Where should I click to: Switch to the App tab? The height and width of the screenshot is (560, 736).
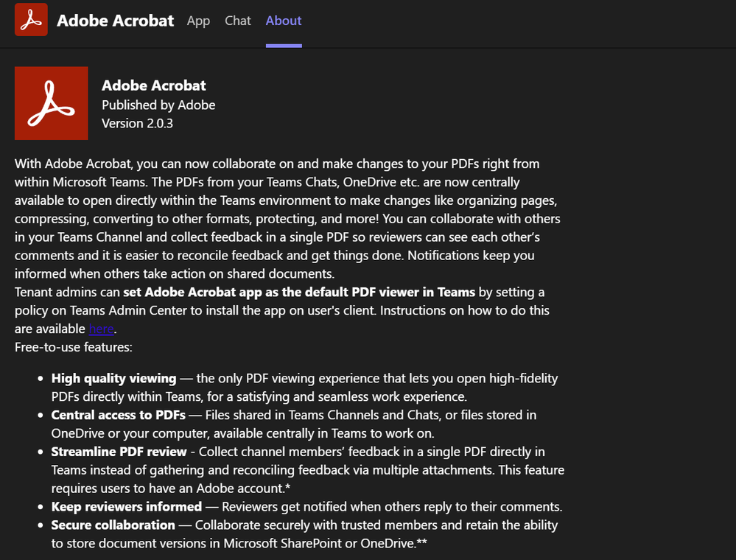(197, 21)
